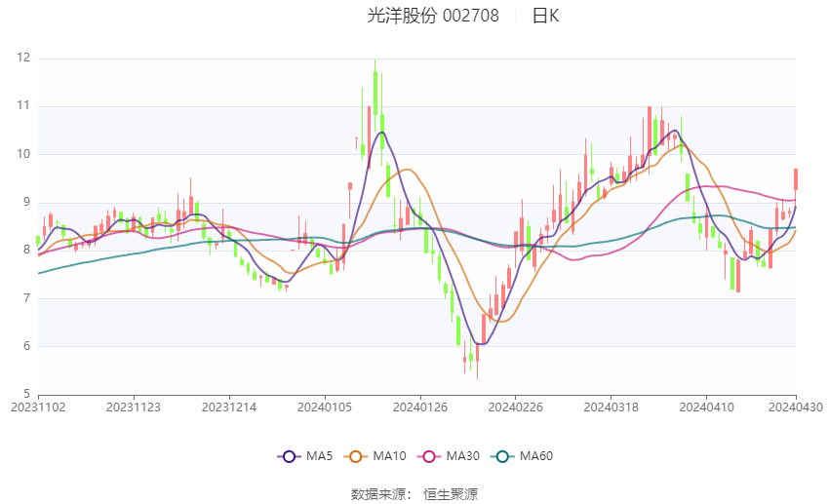Click the 日K label in title

click(x=545, y=16)
